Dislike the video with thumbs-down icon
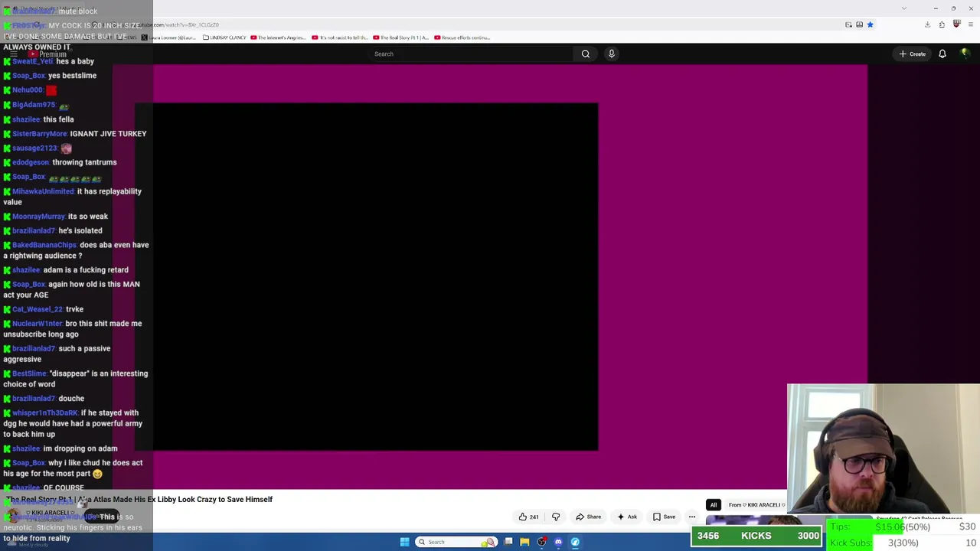This screenshot has width=980, height=551. [x=556, y=517]
